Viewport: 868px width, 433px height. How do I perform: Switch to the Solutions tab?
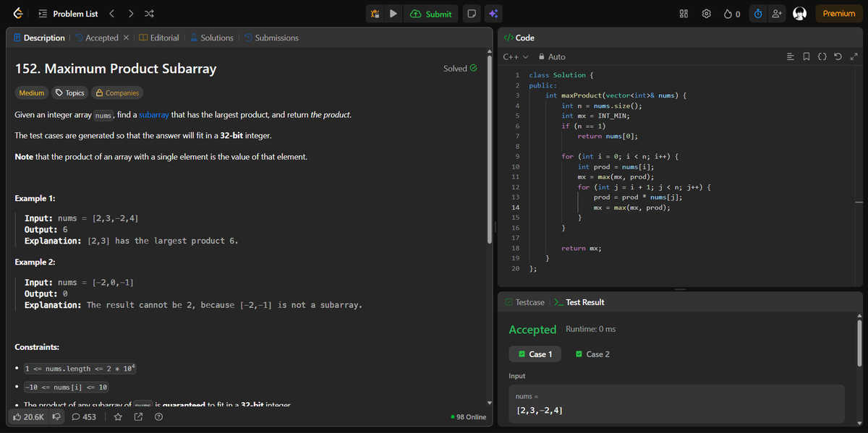click(x=211, y=38)
